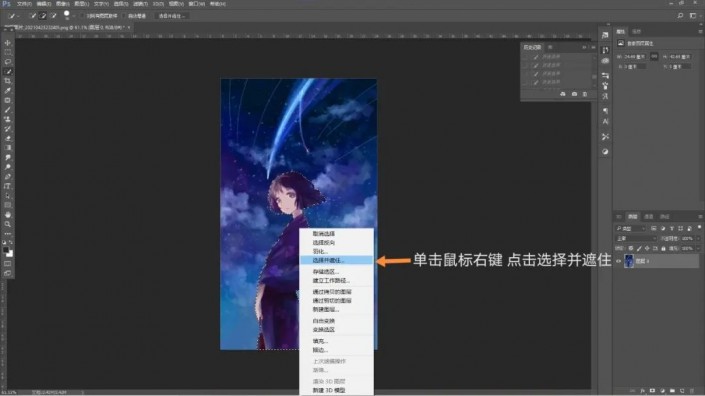The height and width of the screenshot is (396, 705).
Task: Select the Move tool
Action: click(8, 43)
